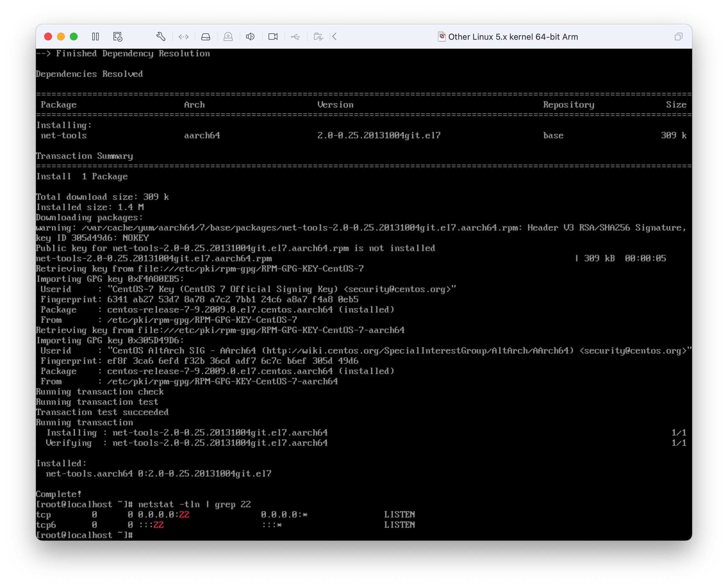728x588 pixels.
Task: Open the sound card speaker icon
Action: [x=251, y=37]
